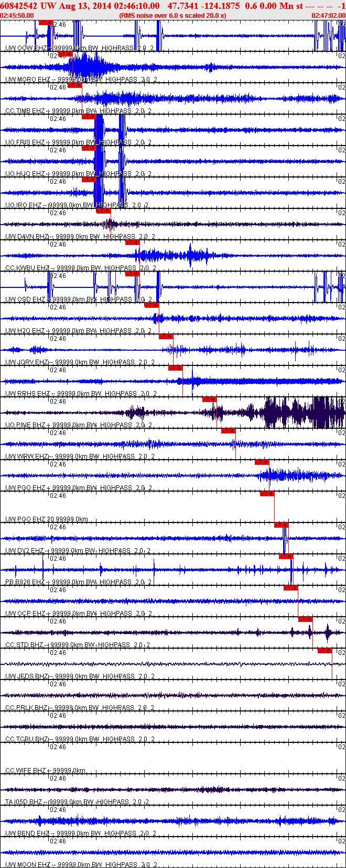This screenshot has width=346, height=868.
Task: Click the end time label 02:47:02.00
Action: pos(328,16)
